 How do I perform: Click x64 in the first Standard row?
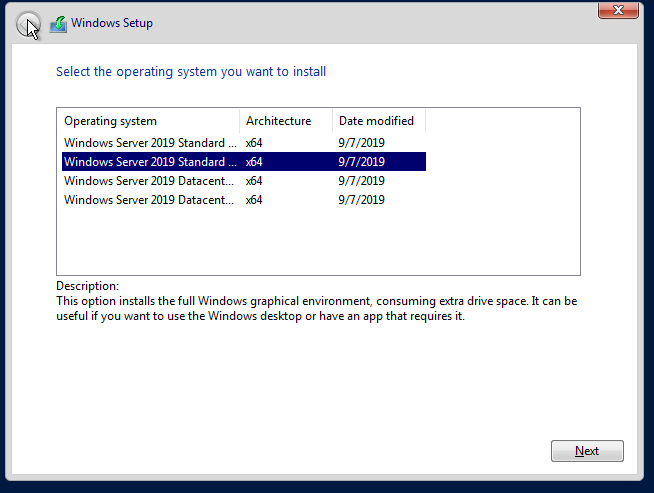click(x=254, y=143)
